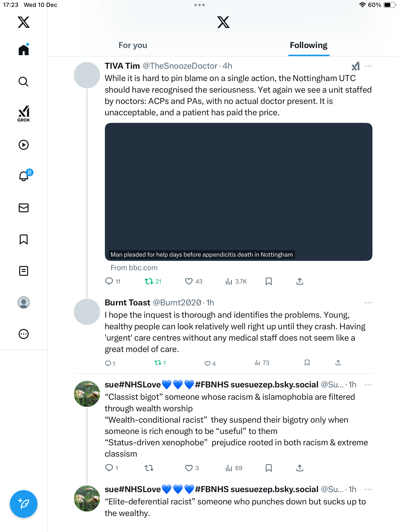Open notifications bell with 8 badge
The width and height of the screenshot is (399, 532).
(24, 176)
